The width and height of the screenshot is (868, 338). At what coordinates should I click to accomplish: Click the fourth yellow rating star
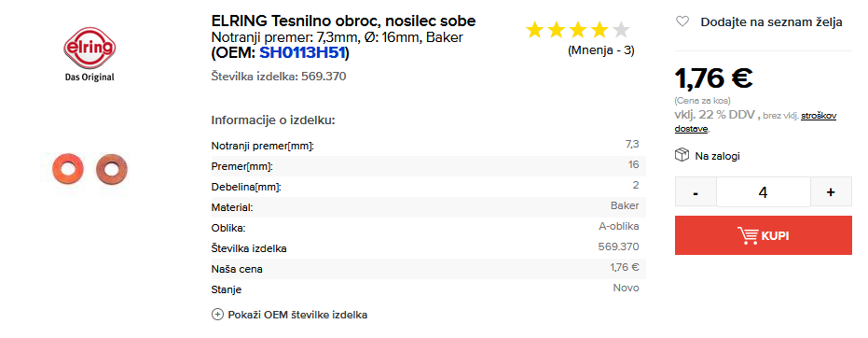click(599, 30)
